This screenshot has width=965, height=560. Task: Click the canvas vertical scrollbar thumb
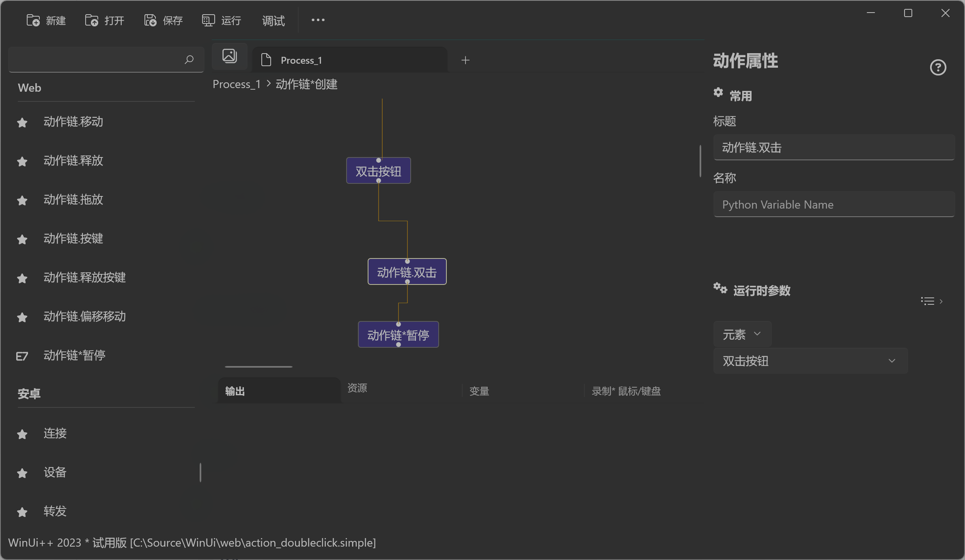[x=700, y=161]
